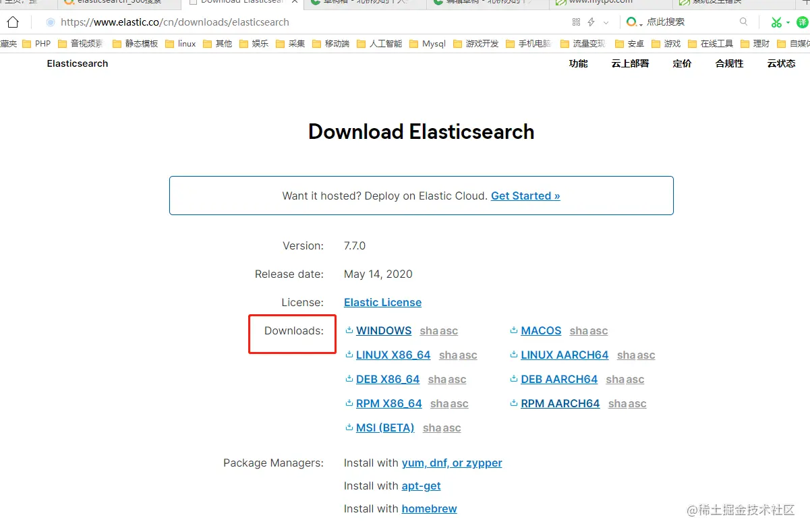
Task: Click the site info icon before the URL
Action: (x=50, y=22)
